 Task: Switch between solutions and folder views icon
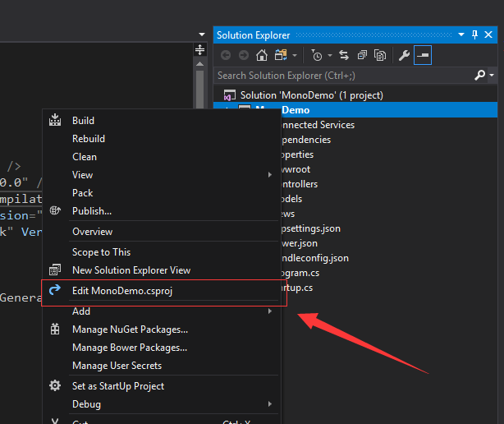pyautogui.click(x=281, y=55)
